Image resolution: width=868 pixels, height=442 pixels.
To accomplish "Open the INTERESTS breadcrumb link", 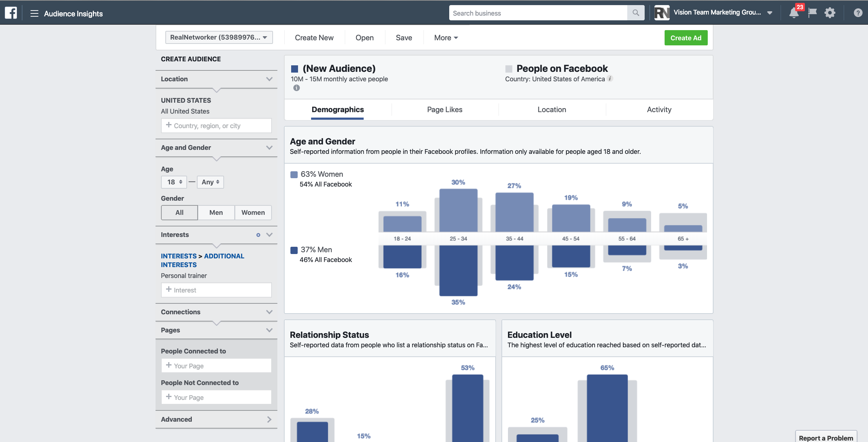I will [x=179, y=256].
